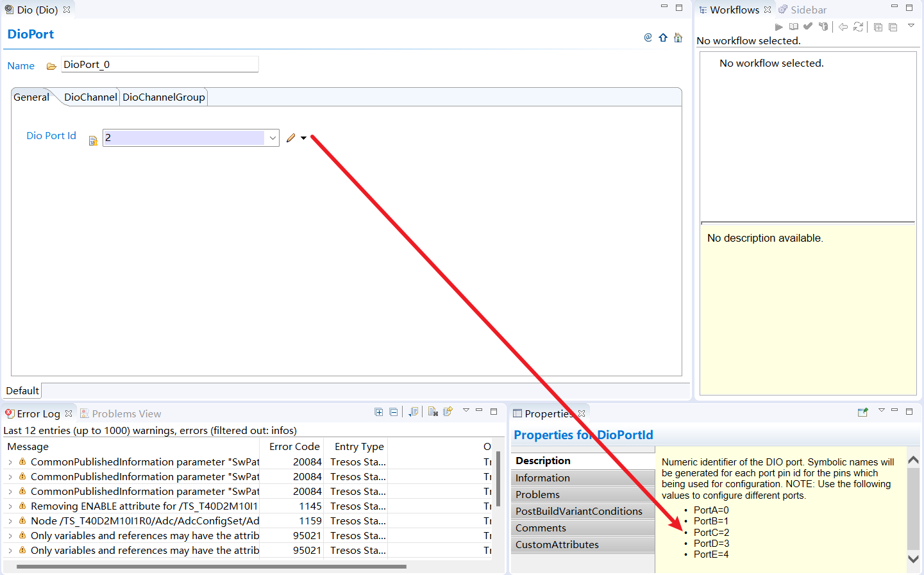
Task: Switch to the Problems View tab
Action: click(x=121, y=413)
